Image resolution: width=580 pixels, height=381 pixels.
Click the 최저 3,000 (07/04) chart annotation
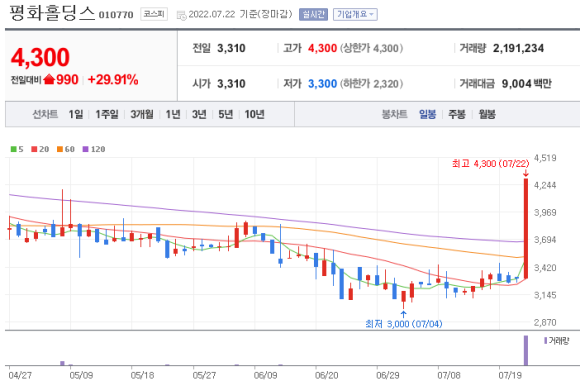tap(404, 324)
